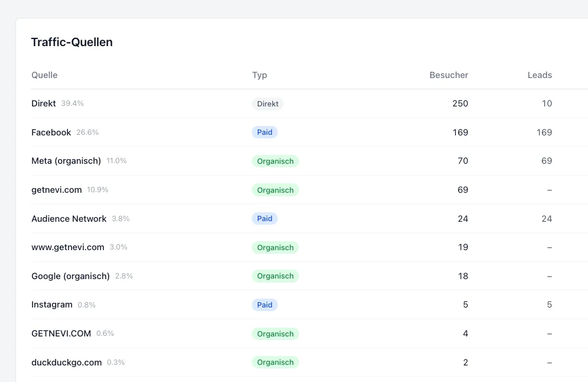This screenshot has width=588, height=382.
Task: Select the Leads column header
Action: tap(540, 75)
